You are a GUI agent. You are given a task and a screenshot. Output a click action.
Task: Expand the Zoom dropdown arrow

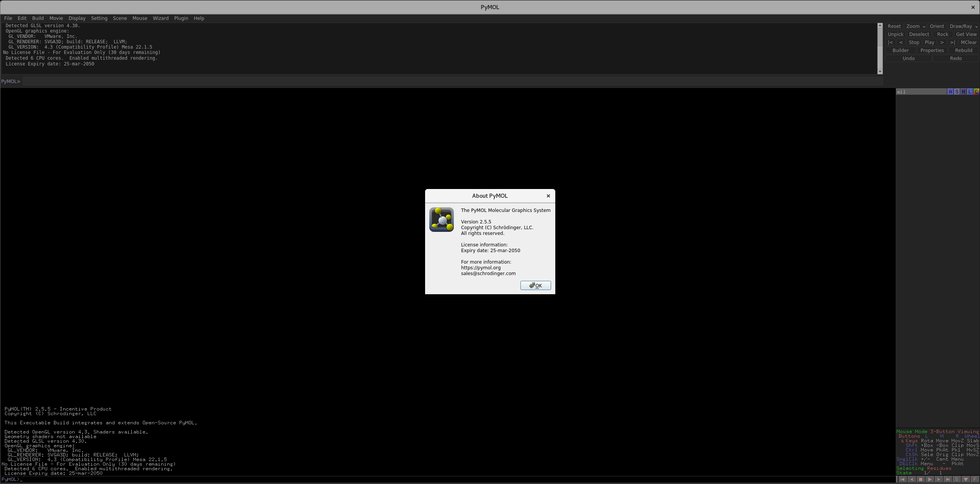point(924,27)
